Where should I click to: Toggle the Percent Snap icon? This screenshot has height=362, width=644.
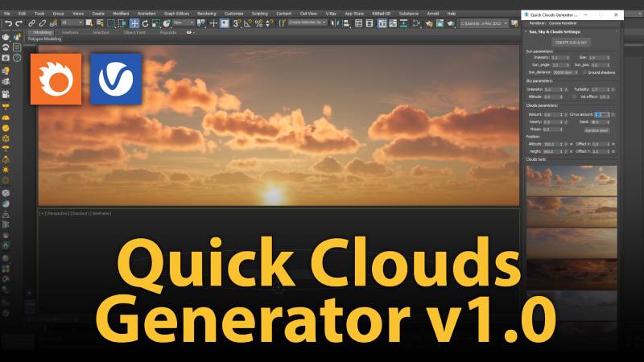point(258,23)
